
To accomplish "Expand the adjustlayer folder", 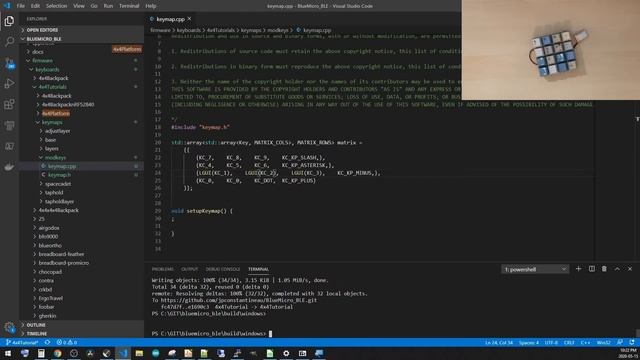I will [58, 131].
